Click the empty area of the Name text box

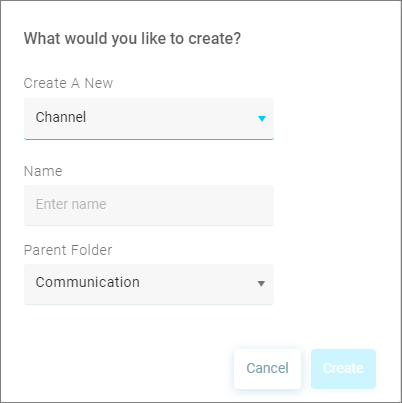[x=190, y=205]
